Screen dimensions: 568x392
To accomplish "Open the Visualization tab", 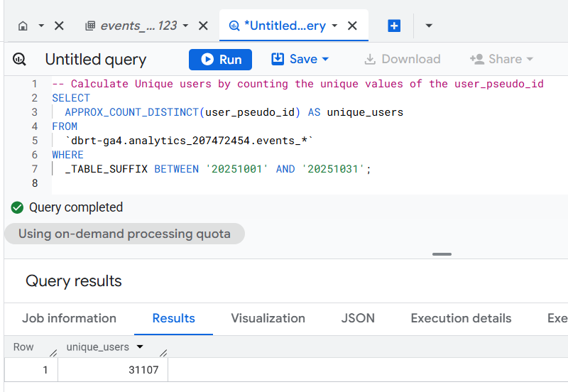I will 268,318.
